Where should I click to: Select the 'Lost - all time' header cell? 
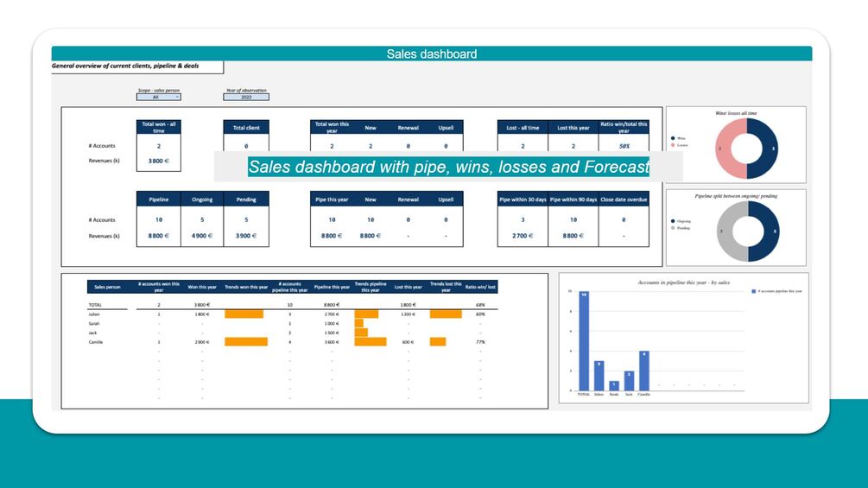click(523, 128)
